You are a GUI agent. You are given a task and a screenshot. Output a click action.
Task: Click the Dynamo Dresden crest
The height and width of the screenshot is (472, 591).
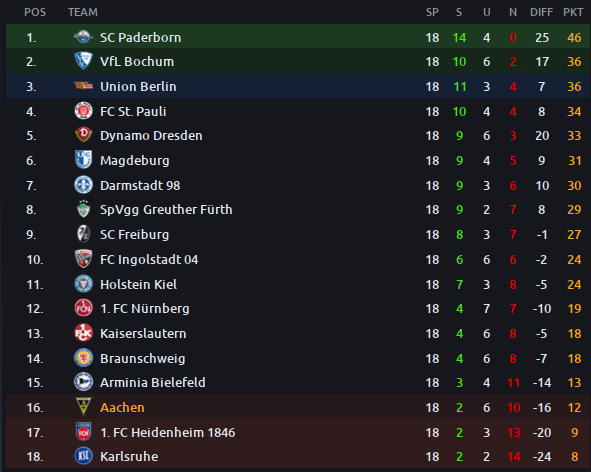point(83,135)
